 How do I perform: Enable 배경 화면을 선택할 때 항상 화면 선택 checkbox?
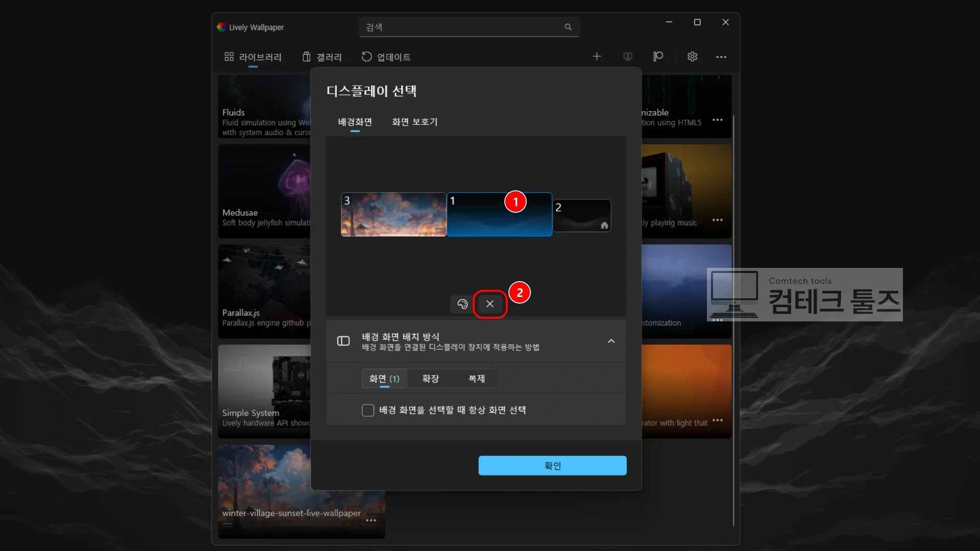[368, 410]
